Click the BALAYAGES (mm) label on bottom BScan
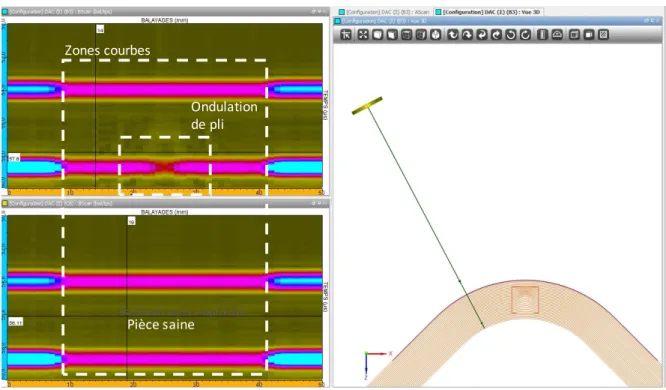 pos(164,212)
